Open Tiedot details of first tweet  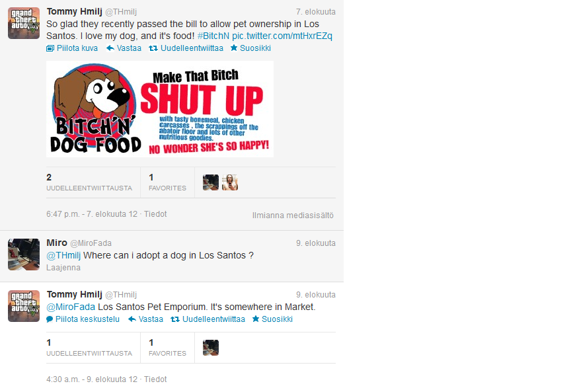155,214
